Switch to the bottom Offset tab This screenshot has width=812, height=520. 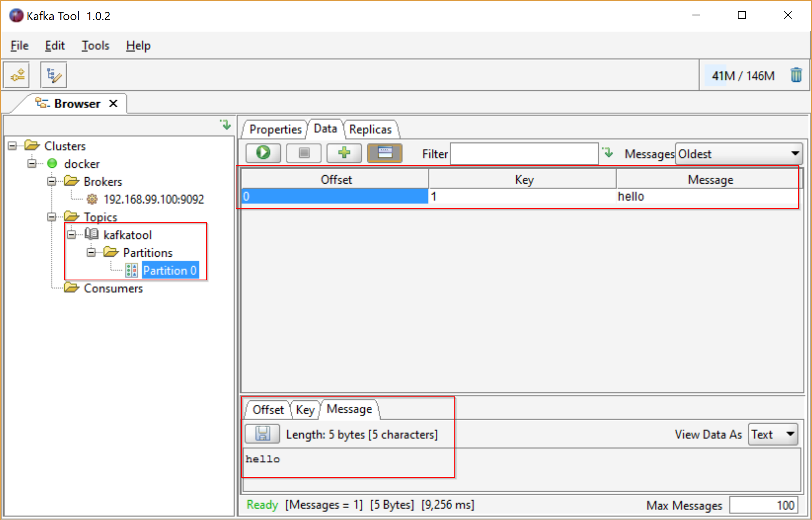(x=268, y=410)
